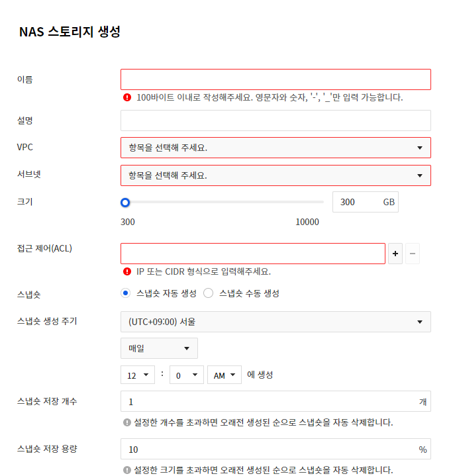The height and width of the screenshot is (476, 451).
Task: Select 스냅숏 자동 생성 radio option
Action: pyautogui.click(x=125, y=293)
